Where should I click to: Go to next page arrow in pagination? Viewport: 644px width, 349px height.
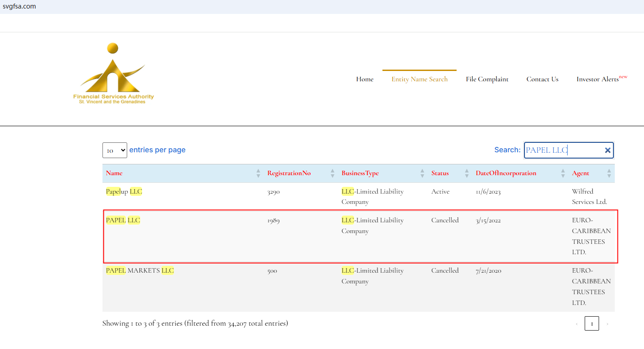click(608, 324)
